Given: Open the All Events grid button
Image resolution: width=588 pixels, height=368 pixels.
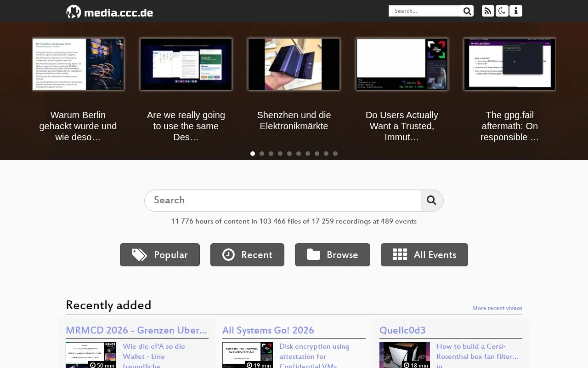Looking at the screenshot, I should (424, 255).
